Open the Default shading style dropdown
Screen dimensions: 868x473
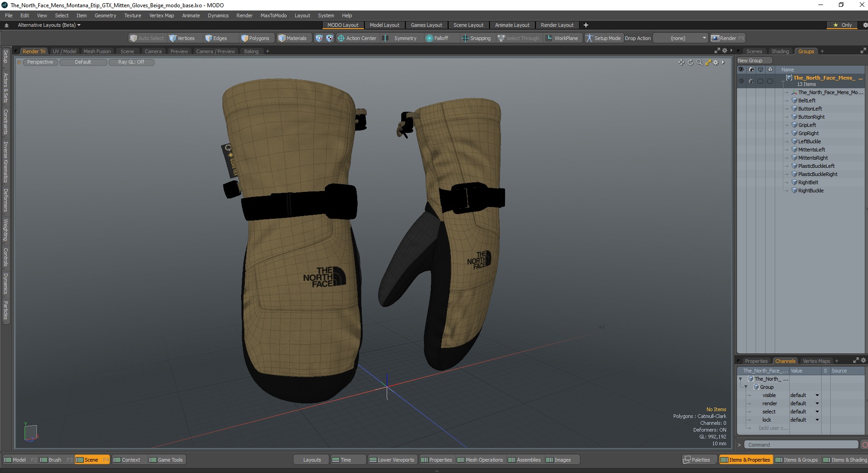coord(83,62)
